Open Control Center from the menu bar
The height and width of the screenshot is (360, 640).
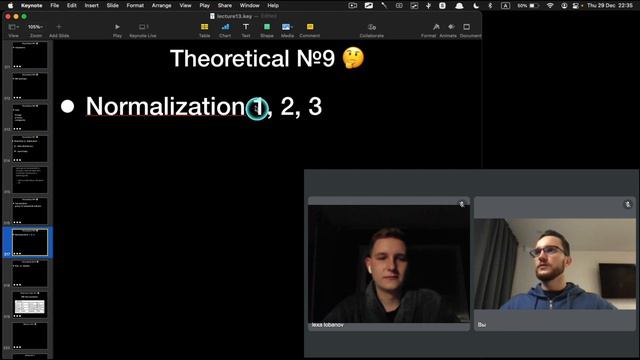tap(575, 6)
